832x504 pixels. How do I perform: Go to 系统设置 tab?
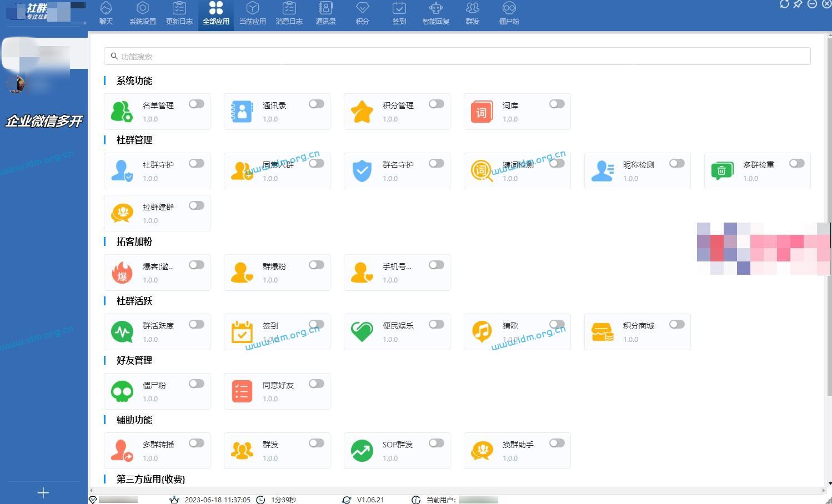143,14
